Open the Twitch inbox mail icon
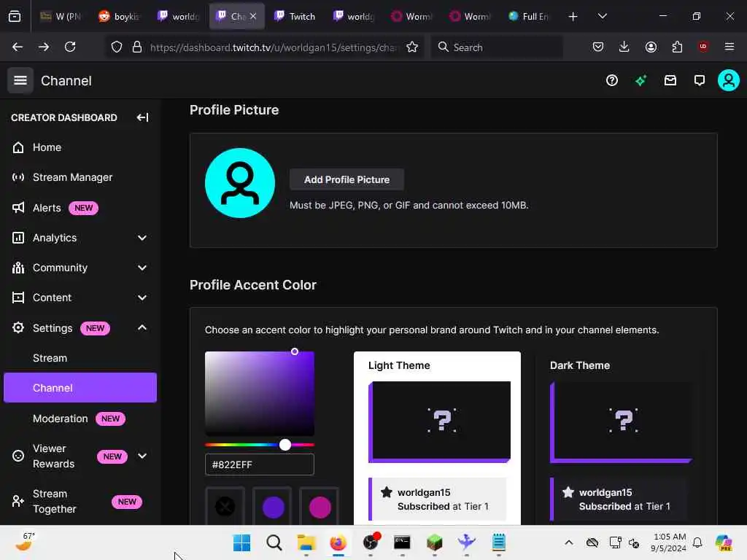 pyautogui.click(x=670, y=80)
